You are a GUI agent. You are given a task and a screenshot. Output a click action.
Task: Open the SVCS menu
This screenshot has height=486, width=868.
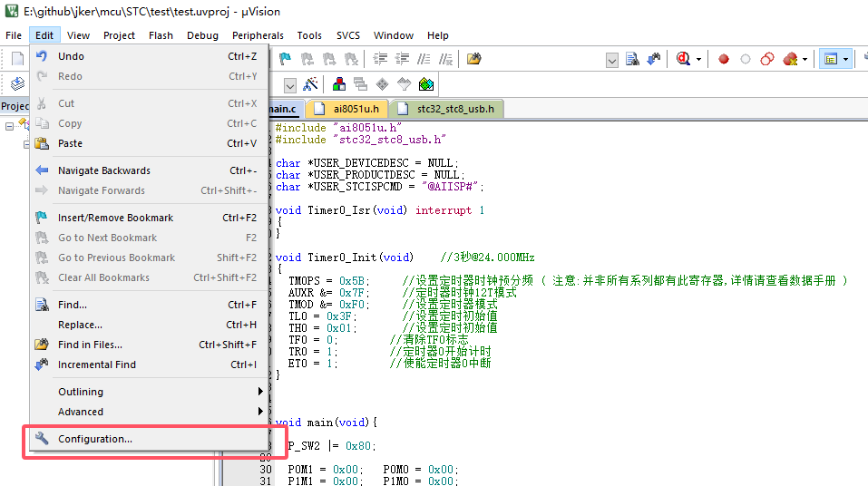(348, 35)
